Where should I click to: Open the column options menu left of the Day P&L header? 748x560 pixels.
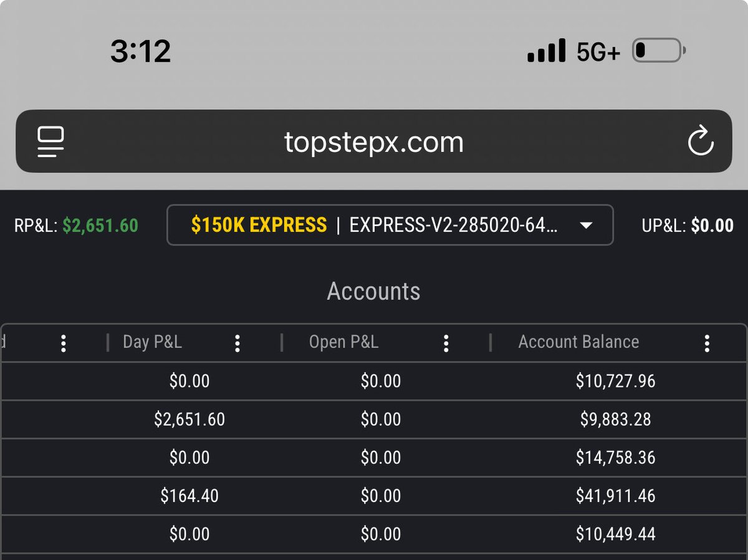[x=63, y=343]
